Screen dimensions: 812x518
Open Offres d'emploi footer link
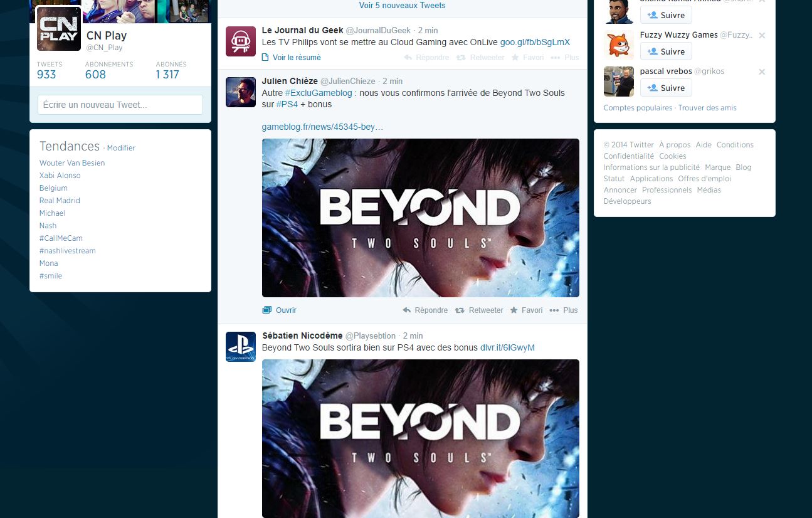[705, 179]
